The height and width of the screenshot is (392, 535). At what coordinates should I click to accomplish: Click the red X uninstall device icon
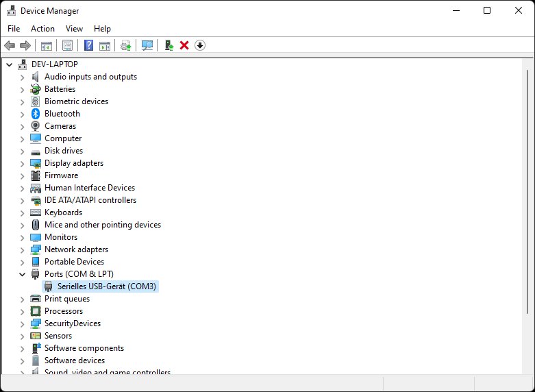point(184,45)
